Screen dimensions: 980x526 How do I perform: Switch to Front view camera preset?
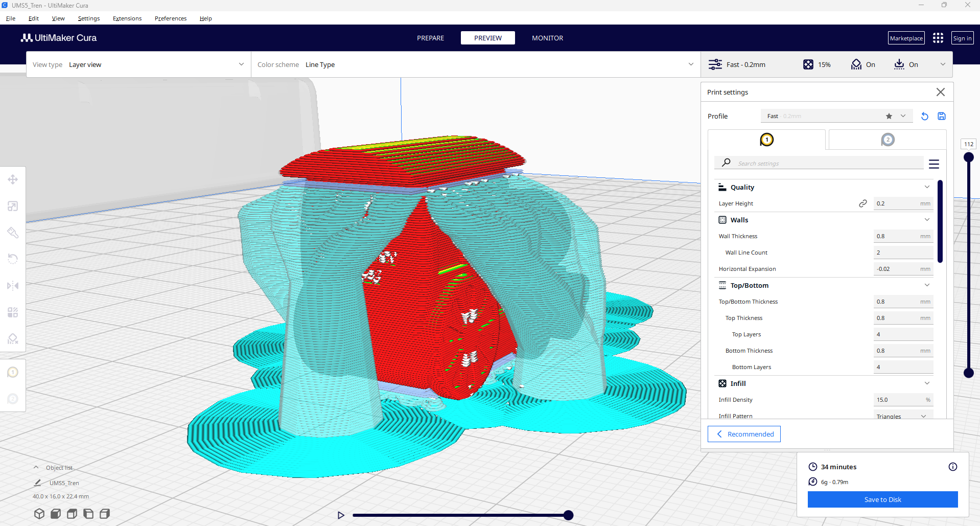[x=56, y=514]
